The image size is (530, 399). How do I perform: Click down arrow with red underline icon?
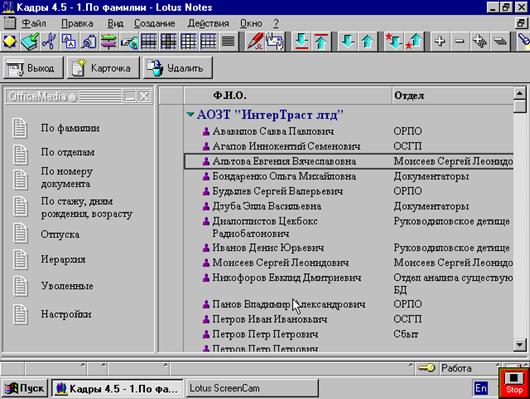302,42
